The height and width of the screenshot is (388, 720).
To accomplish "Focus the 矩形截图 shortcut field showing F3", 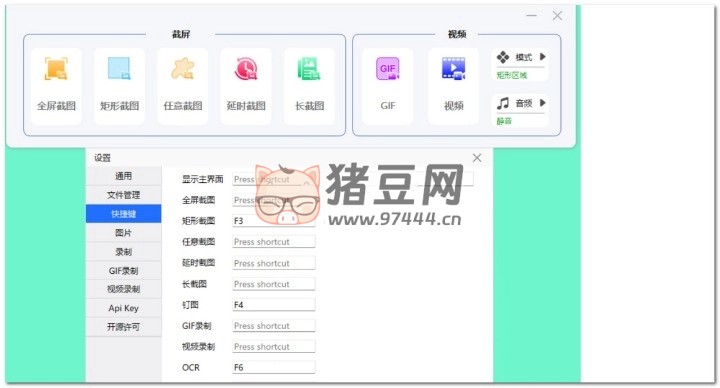I will coord(274,221).
